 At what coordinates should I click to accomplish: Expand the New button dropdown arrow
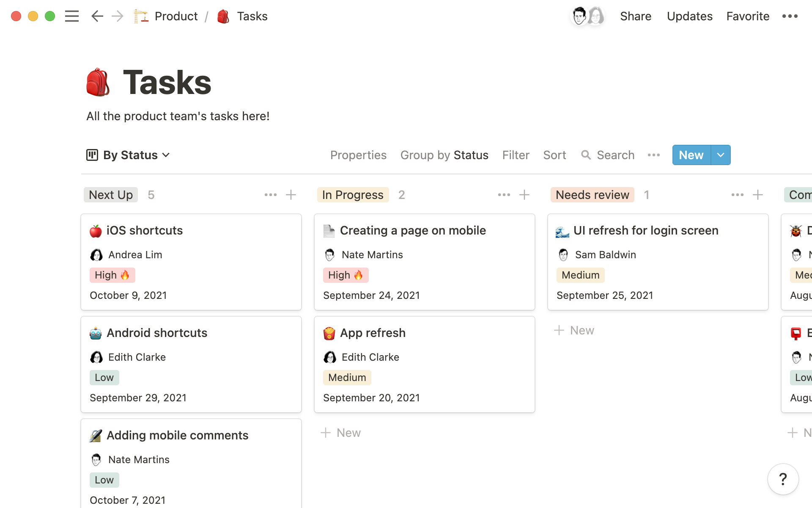[x=720, y=155]
